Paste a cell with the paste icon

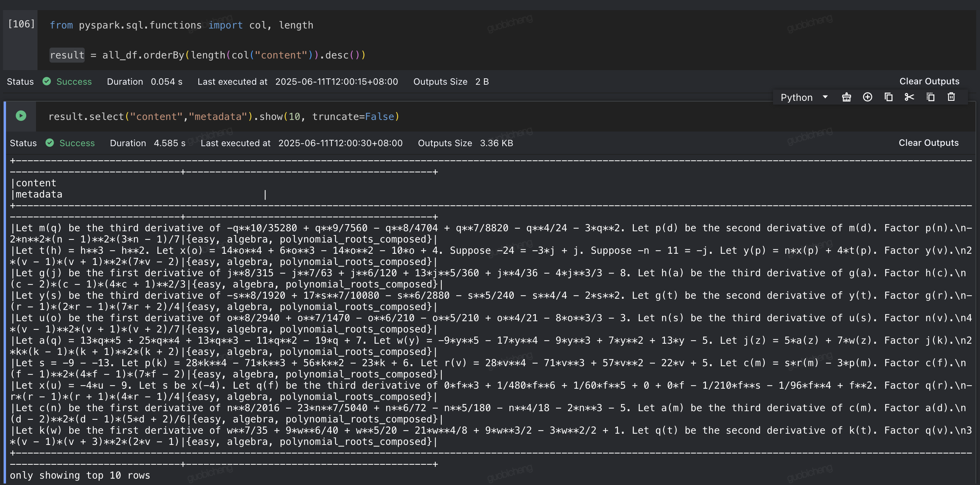point(930,97)
